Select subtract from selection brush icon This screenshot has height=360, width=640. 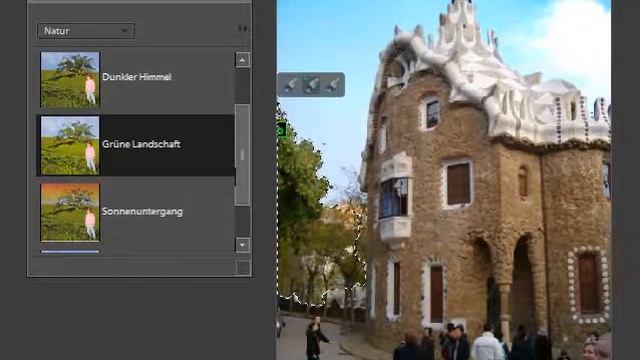tap(333, 85)
